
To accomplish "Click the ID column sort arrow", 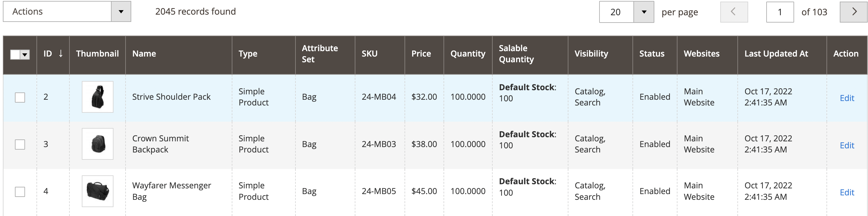I will (x=61, y=53).
